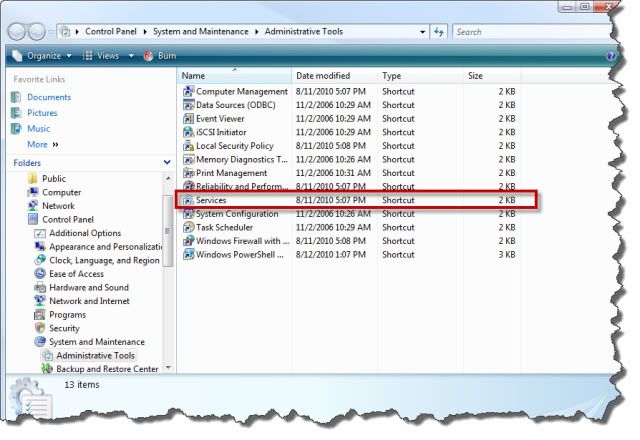Click the Reliability and Performance row name

242,187
